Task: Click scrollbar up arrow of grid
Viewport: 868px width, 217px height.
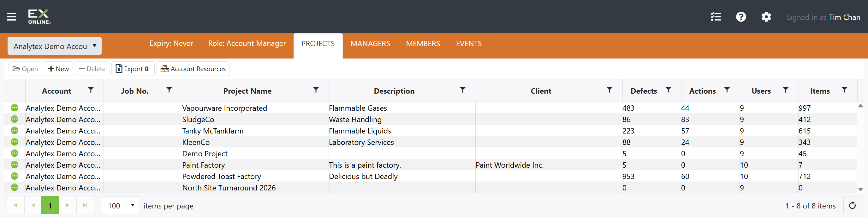Action: pyautogui.click(x=860, y=106)
